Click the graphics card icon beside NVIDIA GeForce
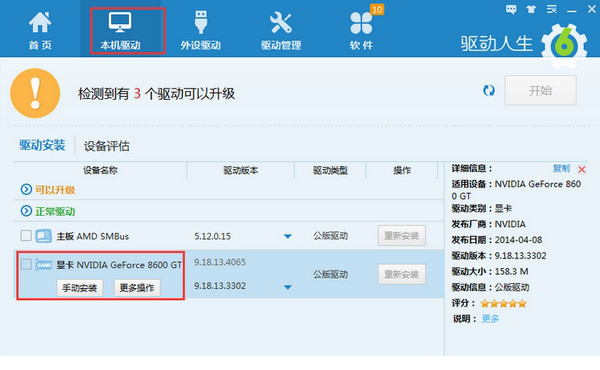600x370 pixels. [x=44, y=264]
